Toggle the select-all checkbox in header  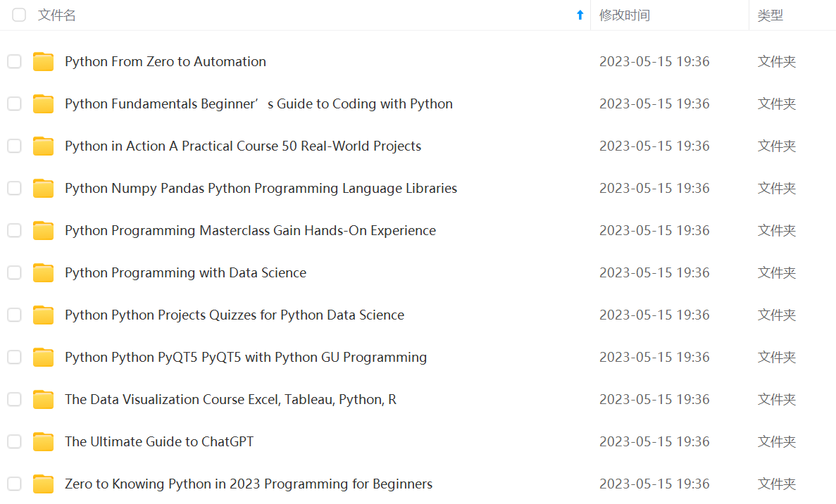point(19,15)
